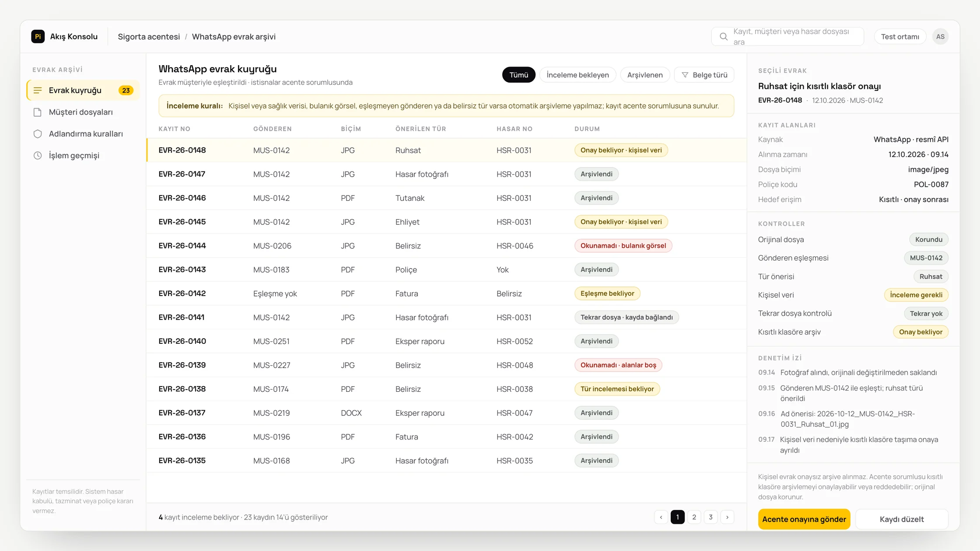The height and width of the screenshot is (551, 980).
Task: Open Müşteri dosyaları in sidebar
Action: click(83, 112)
